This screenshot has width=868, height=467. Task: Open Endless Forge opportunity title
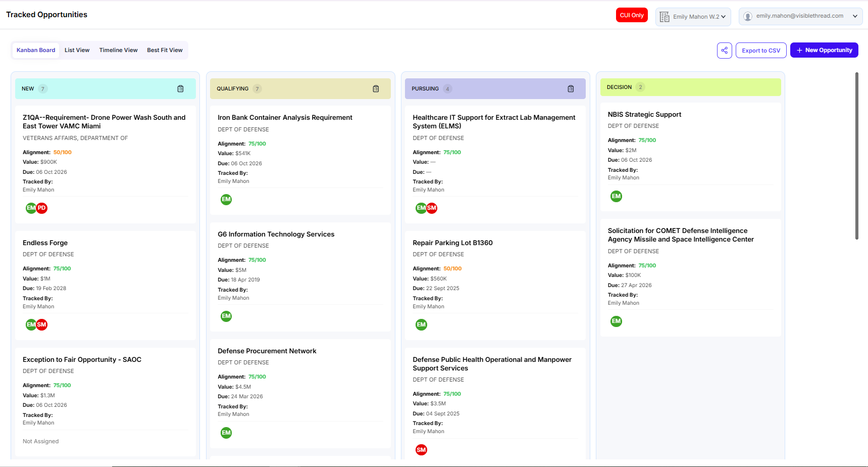(45, 243)
